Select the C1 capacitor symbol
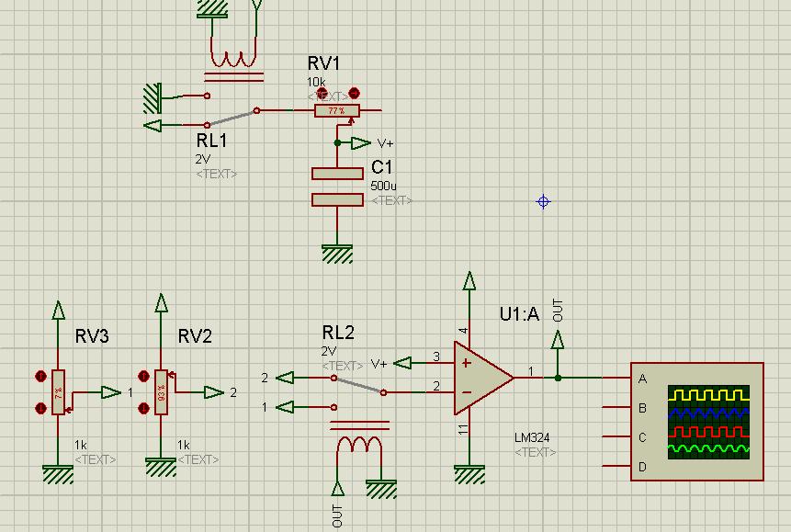 [337, 187]
